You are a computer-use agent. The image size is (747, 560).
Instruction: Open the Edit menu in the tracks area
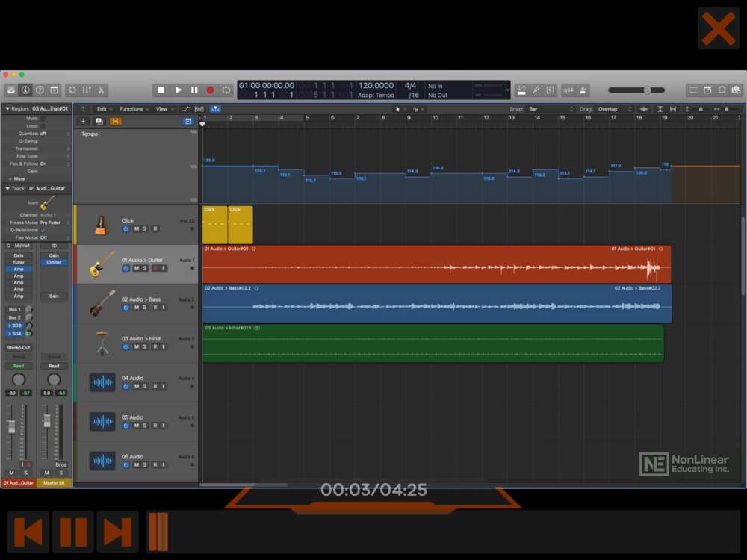tap(103, 109)
